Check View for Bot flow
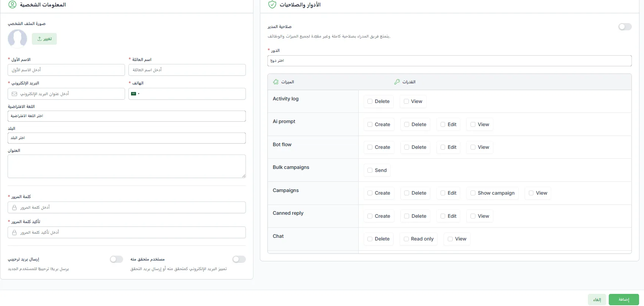This screenshot has width=644, height=306. coord(473,147)
